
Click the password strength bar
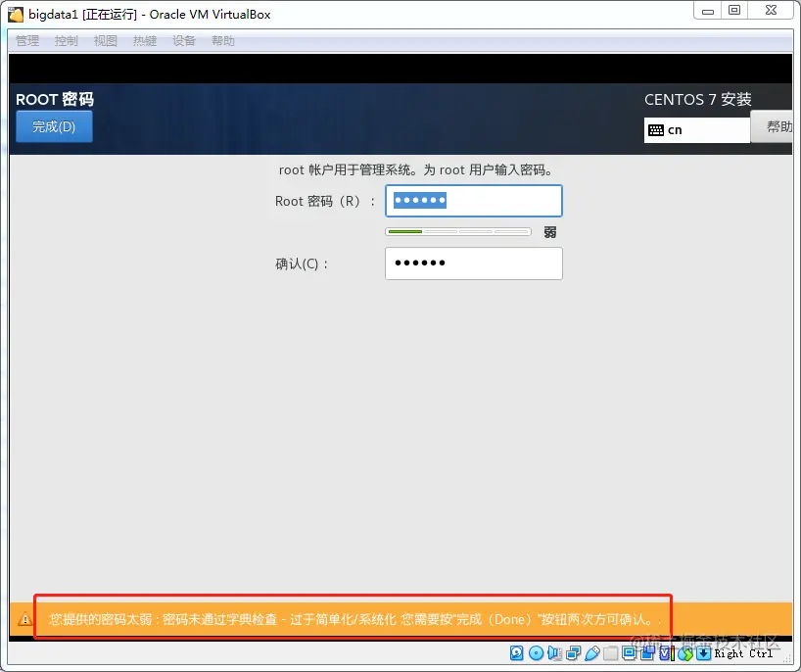point(458,232)
